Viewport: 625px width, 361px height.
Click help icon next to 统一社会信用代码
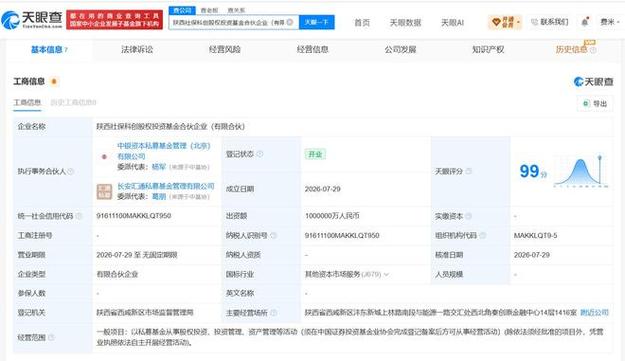[79, 216]
